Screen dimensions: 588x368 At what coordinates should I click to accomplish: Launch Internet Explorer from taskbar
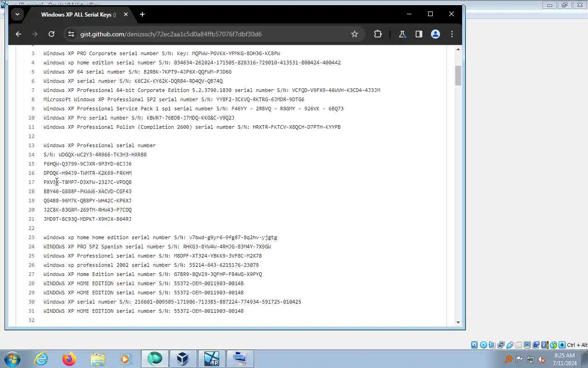pyautogui.click(x=41, y=359)
